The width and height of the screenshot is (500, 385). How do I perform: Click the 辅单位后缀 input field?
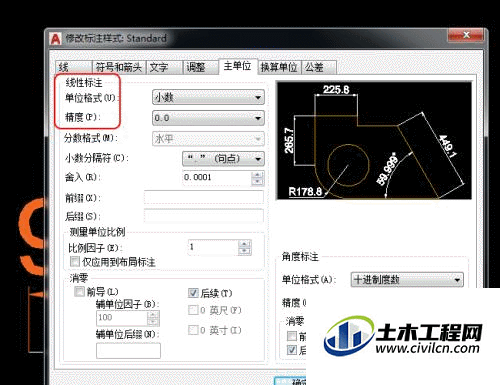point(128,351)
